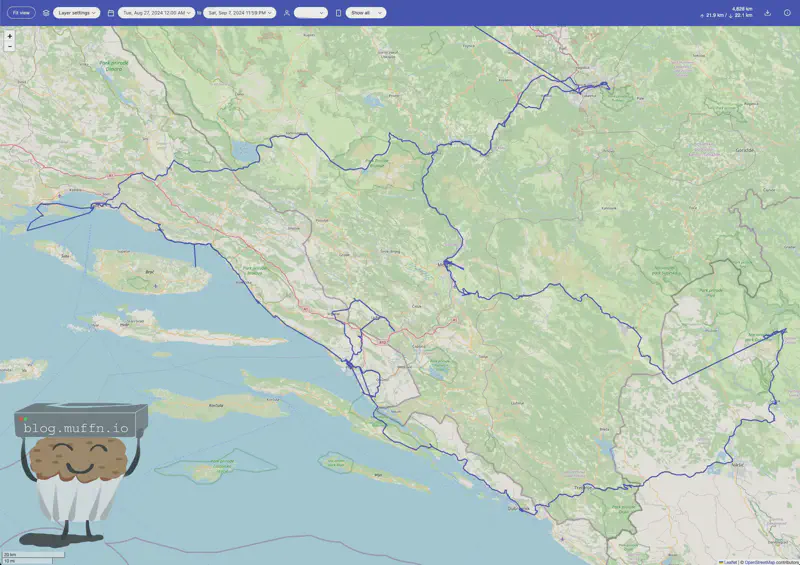Open the OpenStreetMap contributors link
The image size is (800, 565).
pos(771,561)
